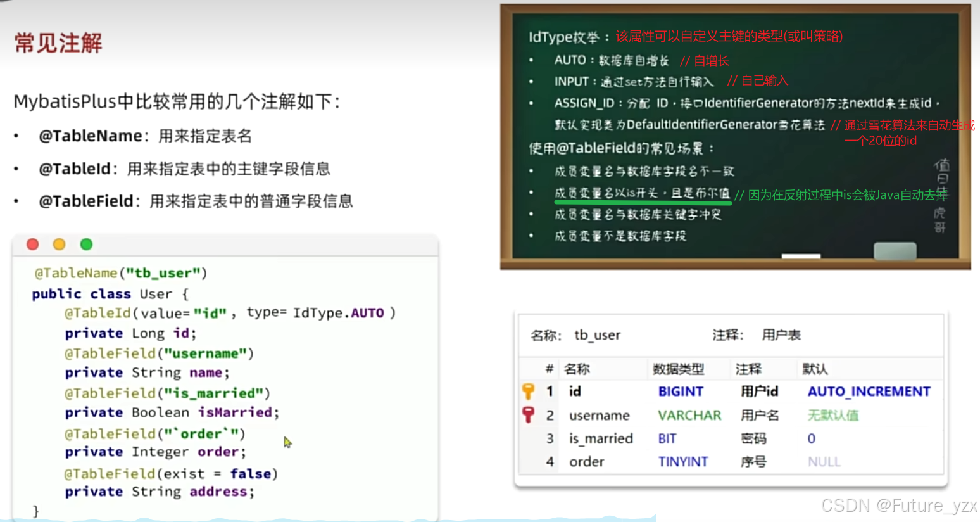The image size is (980, 522).
Task: Click the '用户id' comment cell
Action: [x=759, y=392]
